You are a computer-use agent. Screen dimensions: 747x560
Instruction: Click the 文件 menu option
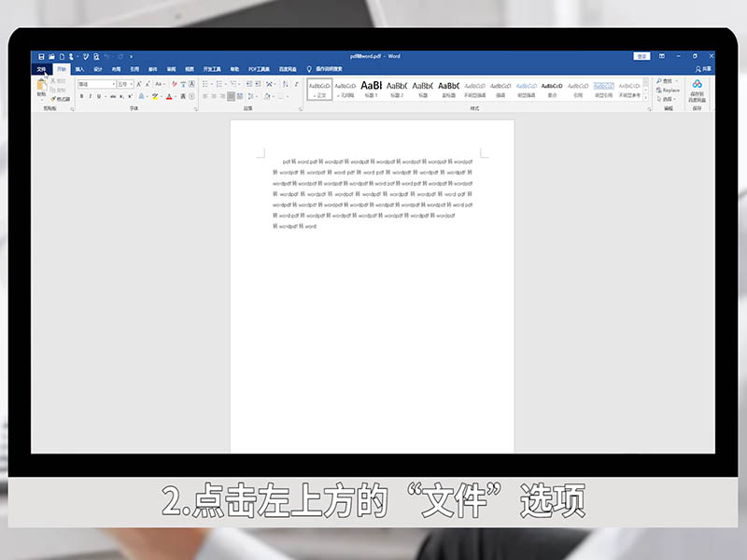click(x=40, y=68)
